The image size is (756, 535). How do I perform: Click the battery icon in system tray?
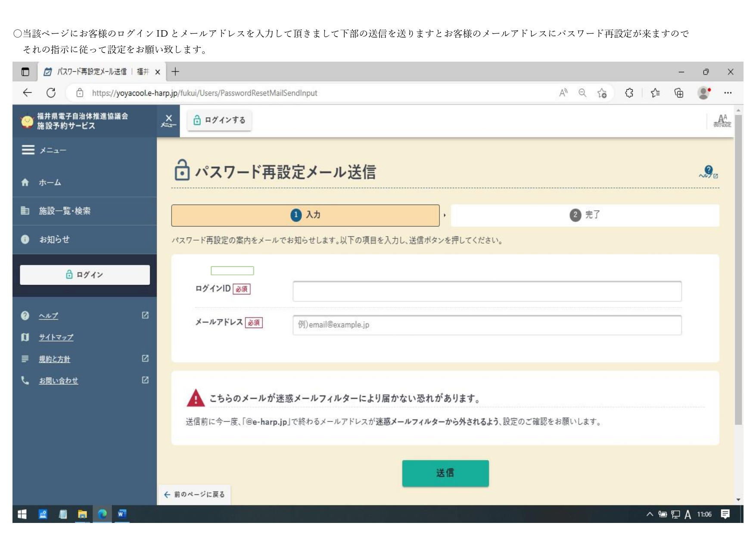coord(663,514)
